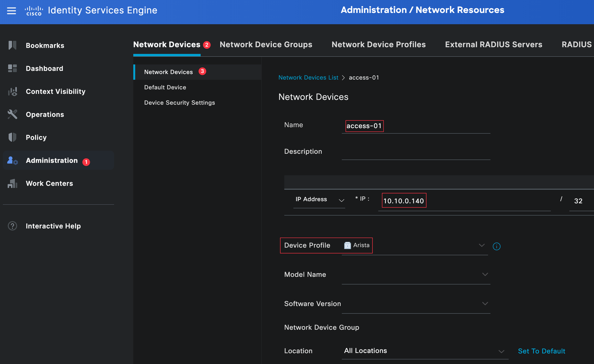Click the Dashboard sidebar icon
Screen dimensions: 594x364
pos(12,68)
